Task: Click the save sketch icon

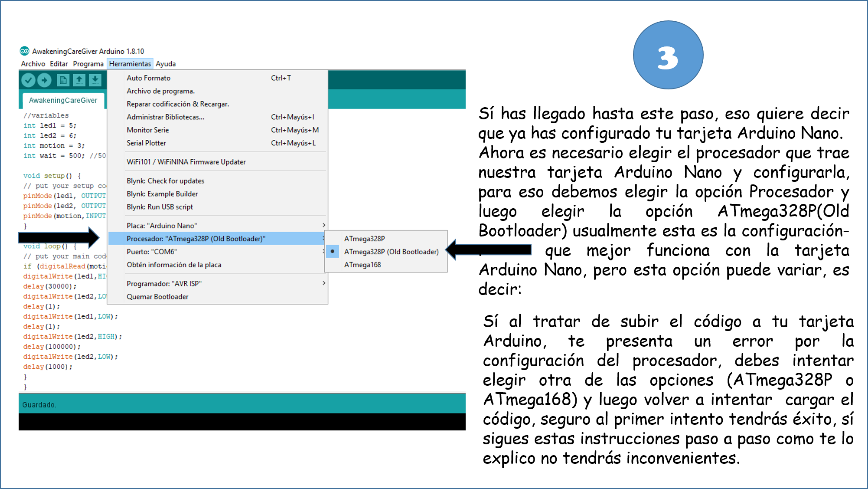Action: coord(95,82)
